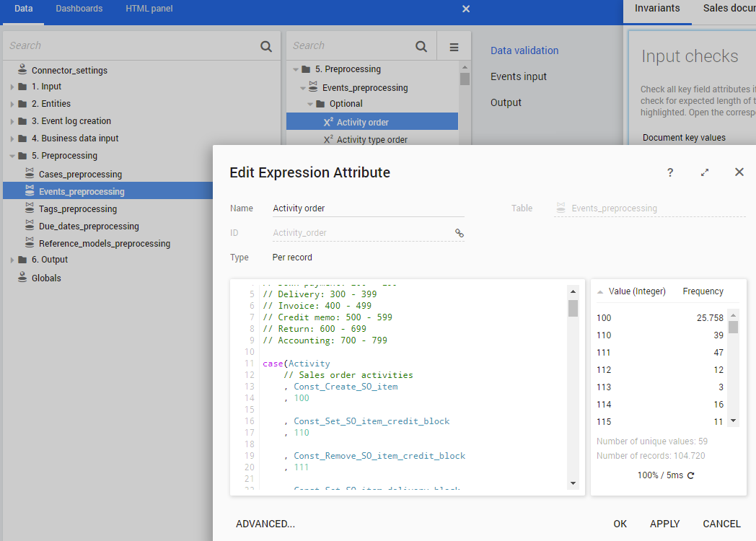Open the hamburger menu in attributes panel
Viewport: 756px width, 541px height.
tap(454, 47)
